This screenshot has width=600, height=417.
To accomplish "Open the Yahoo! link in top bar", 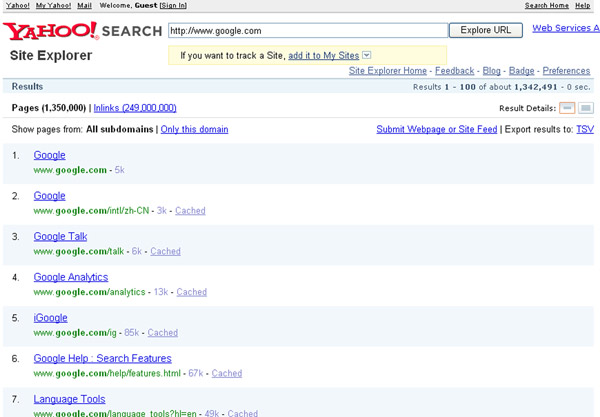I will click(18, 6).
